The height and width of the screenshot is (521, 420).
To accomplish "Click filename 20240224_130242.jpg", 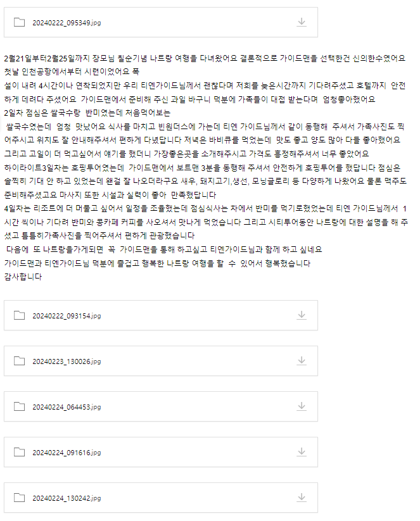I will [x=67, y=498].
